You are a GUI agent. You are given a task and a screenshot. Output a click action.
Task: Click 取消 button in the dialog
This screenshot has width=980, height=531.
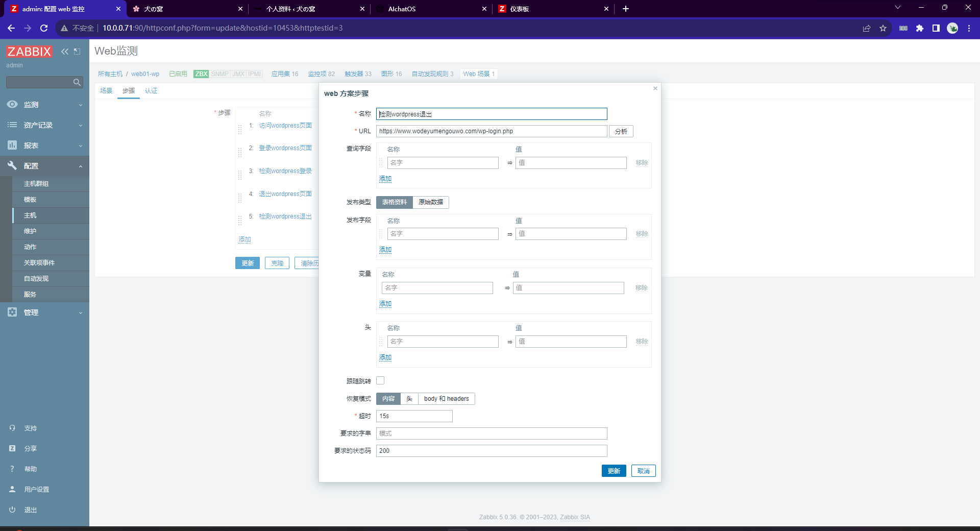point(643,471)
